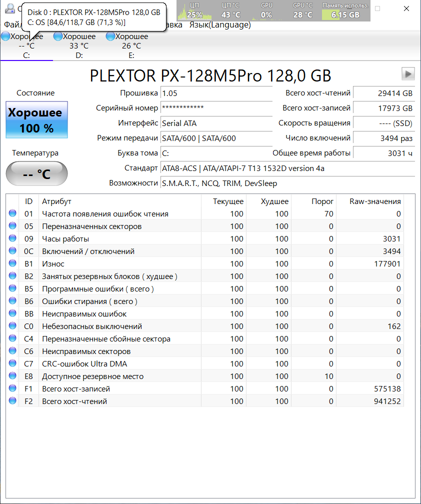421x504 pixels.
Task: Click status icon of Доступное резервное место row
Action: [x=12, y=376]
